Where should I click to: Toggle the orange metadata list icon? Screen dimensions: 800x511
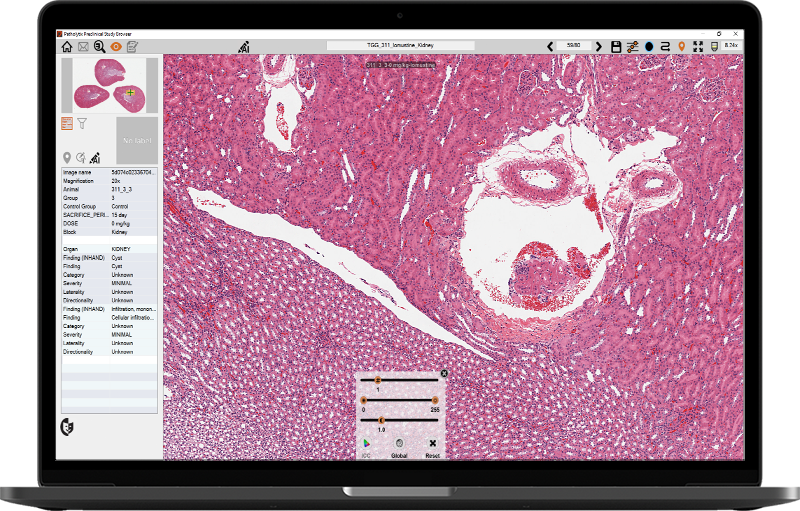click(67, 123)
